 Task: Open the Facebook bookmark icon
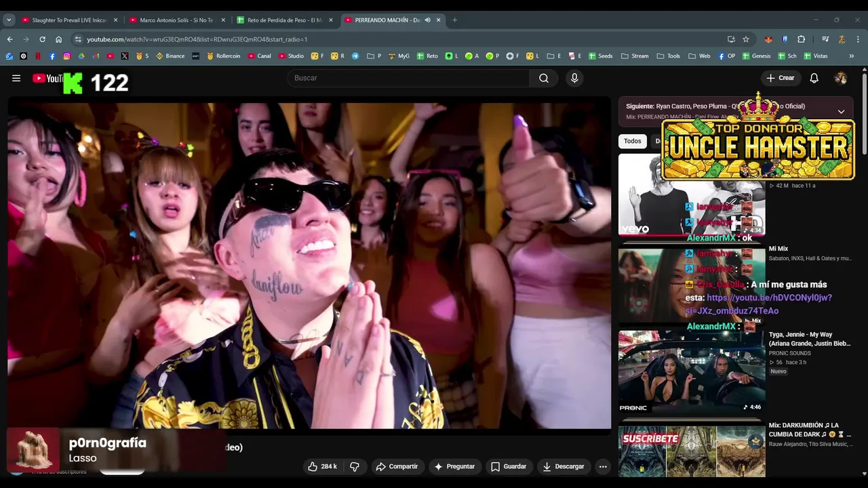pyautogui.click(x=52, y=56)
